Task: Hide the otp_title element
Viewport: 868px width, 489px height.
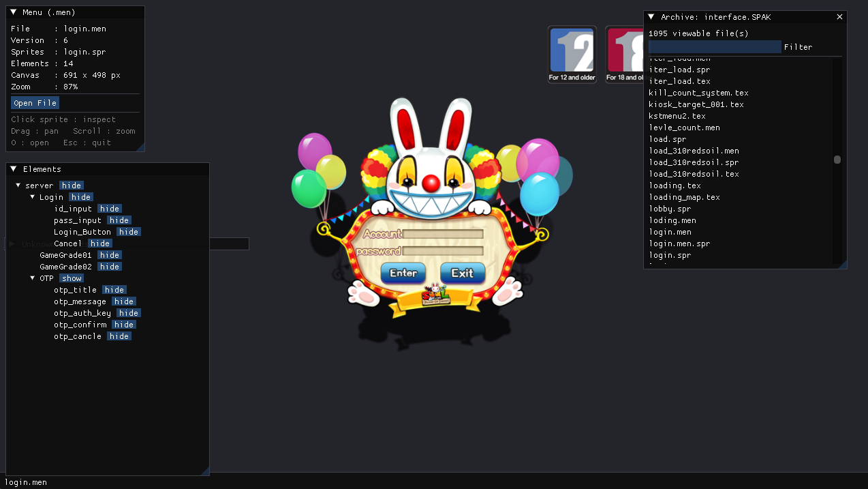Action: click(114, 290)
